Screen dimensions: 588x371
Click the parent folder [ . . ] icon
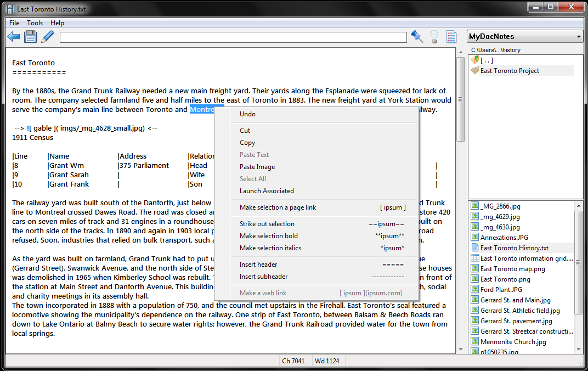click(475, 60)
